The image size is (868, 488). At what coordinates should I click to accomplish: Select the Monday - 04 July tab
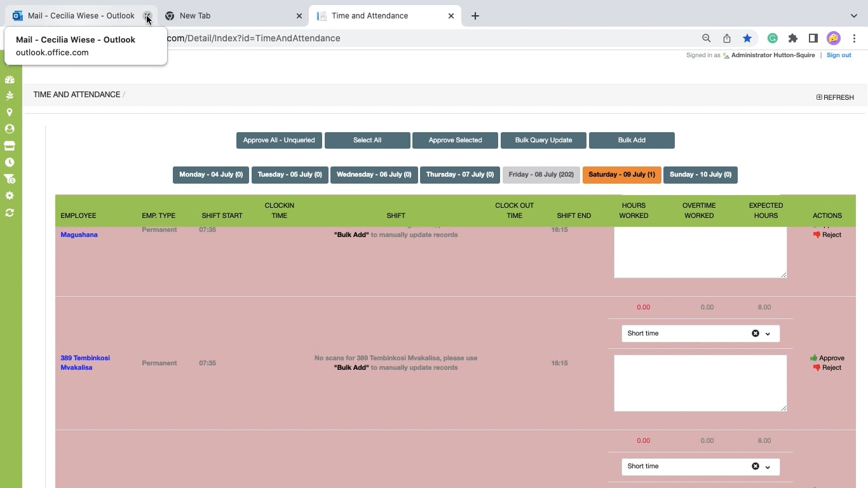click(211, 175)
